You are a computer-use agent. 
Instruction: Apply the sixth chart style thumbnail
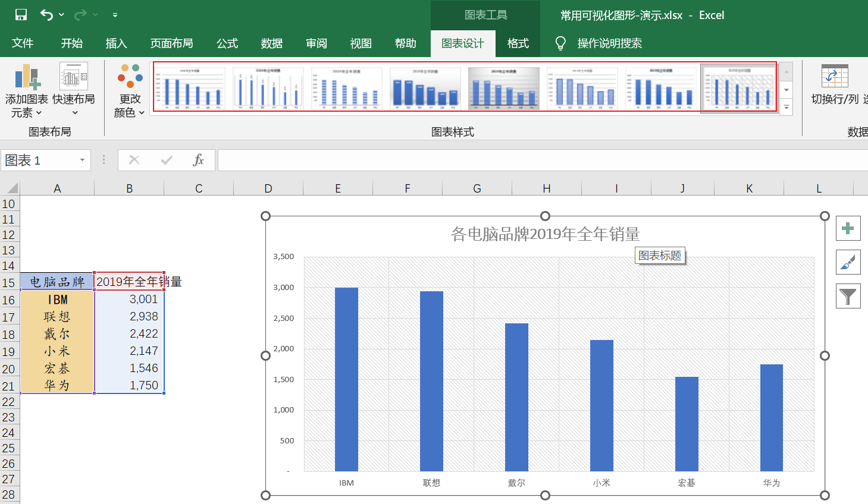[582, 88]
